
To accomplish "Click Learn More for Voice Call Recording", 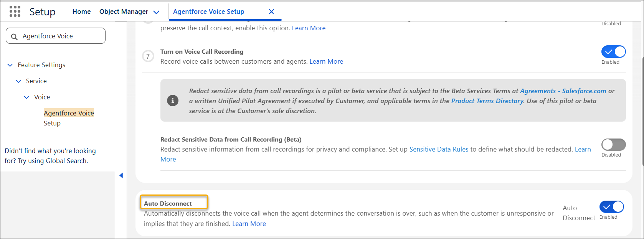I will (326, 61).
